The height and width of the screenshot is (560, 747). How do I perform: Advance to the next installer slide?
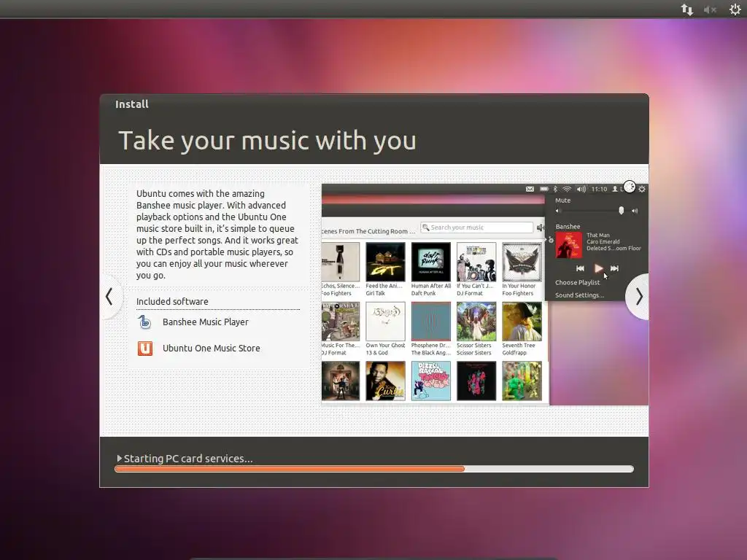pyautogui.click(x=639, y=297)
